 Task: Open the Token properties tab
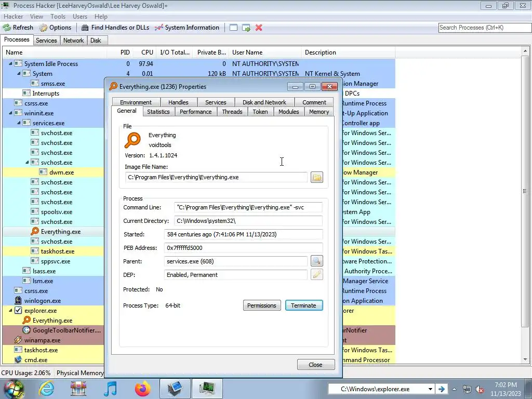point(260,112)
